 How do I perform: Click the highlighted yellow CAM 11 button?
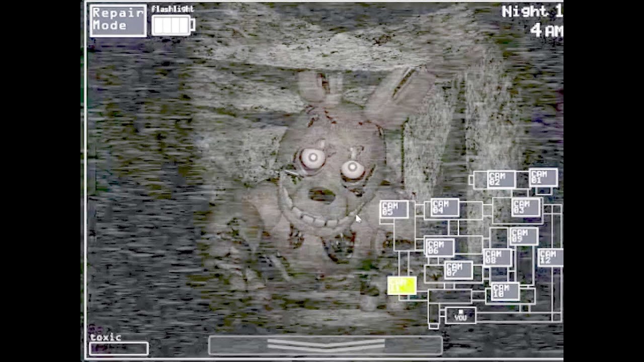(402, 286)
